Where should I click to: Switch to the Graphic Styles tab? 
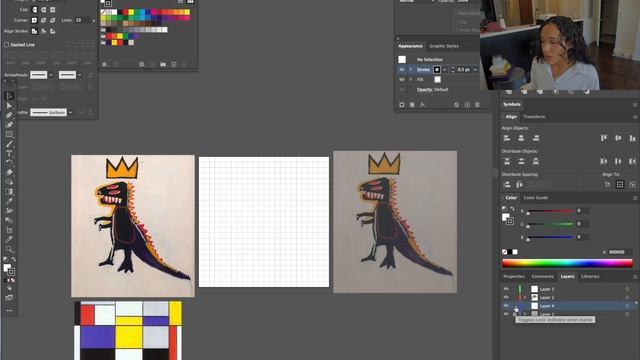coord(444,46)
